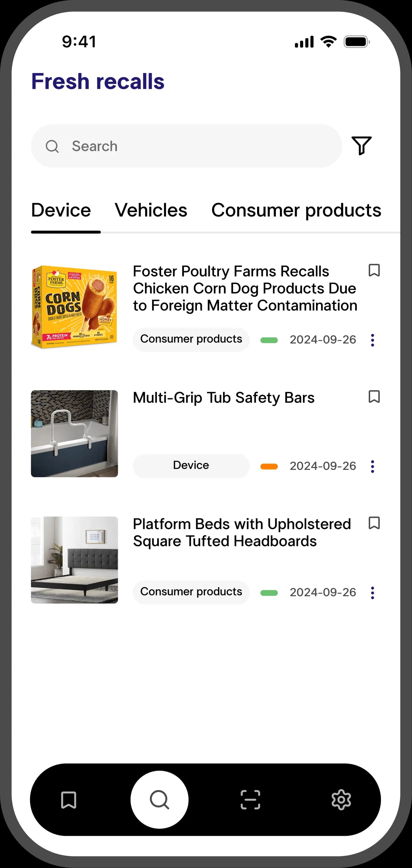The width and height of the screenshot is (412, 868).
Task: Tap the Device tag on Tub Safety Bars
Action: pos(191,466)
